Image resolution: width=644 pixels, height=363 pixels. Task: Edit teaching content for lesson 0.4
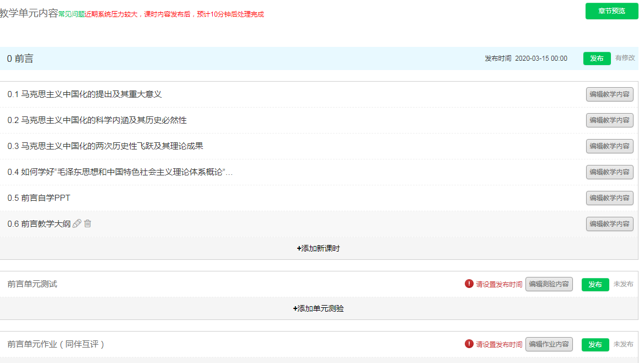pyautogui.click(x=609, y=172)
